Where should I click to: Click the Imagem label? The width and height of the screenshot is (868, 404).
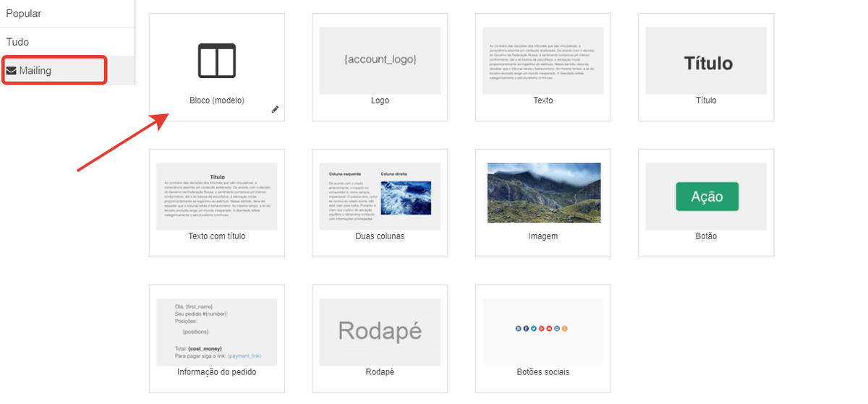[x=543, y=236]
